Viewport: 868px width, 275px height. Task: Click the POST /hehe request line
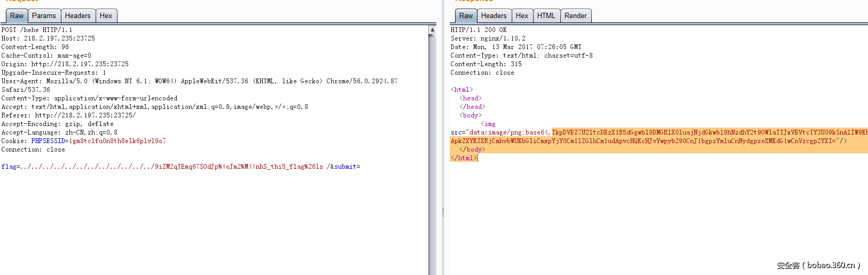(x=37, y=30)
